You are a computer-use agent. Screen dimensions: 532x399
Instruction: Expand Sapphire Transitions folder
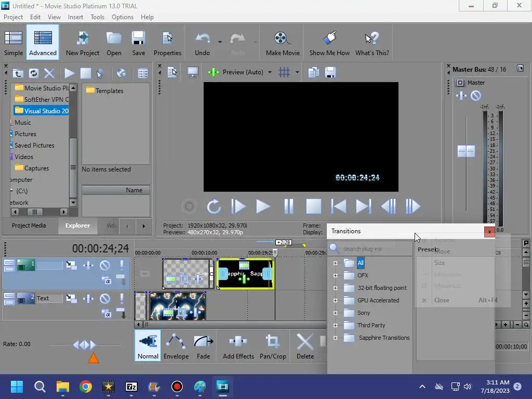(x=335, y=338)
